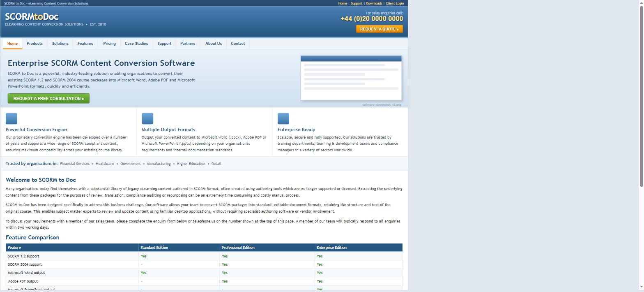Click Higher Education in trusted sectors
Image resolution: width=644 pixels, height=292 pixels.
coord(191,164)
